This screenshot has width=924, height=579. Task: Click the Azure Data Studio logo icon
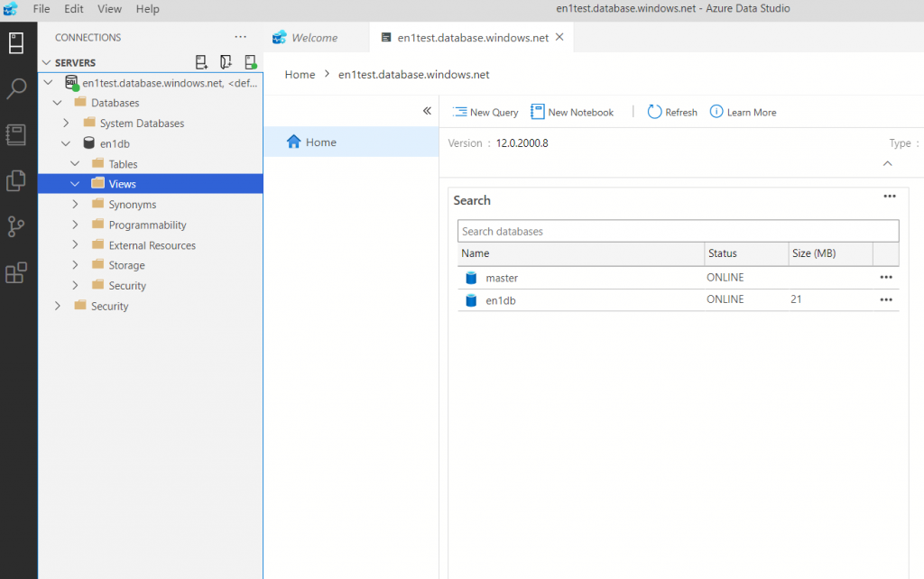pos(11,9)
